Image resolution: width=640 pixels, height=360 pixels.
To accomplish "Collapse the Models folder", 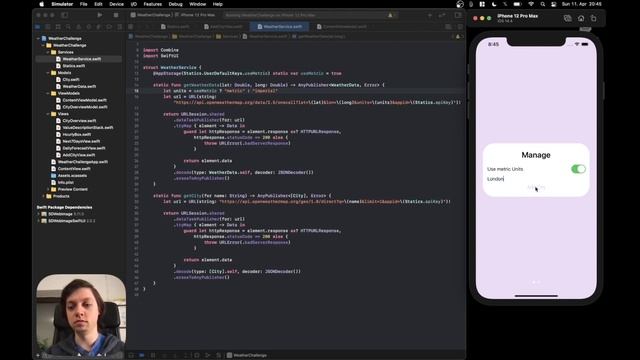I will pyautogui.click(x=48, y=73).
